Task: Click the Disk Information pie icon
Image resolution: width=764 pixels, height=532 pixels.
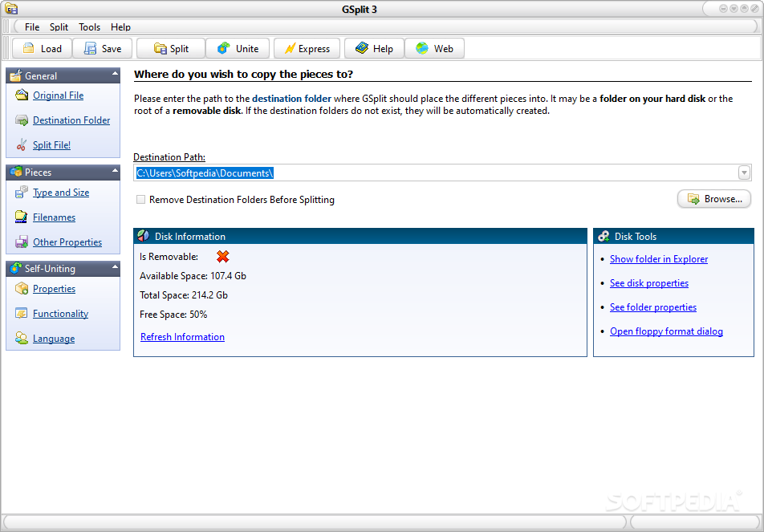Action: click(x=143, y=236)
